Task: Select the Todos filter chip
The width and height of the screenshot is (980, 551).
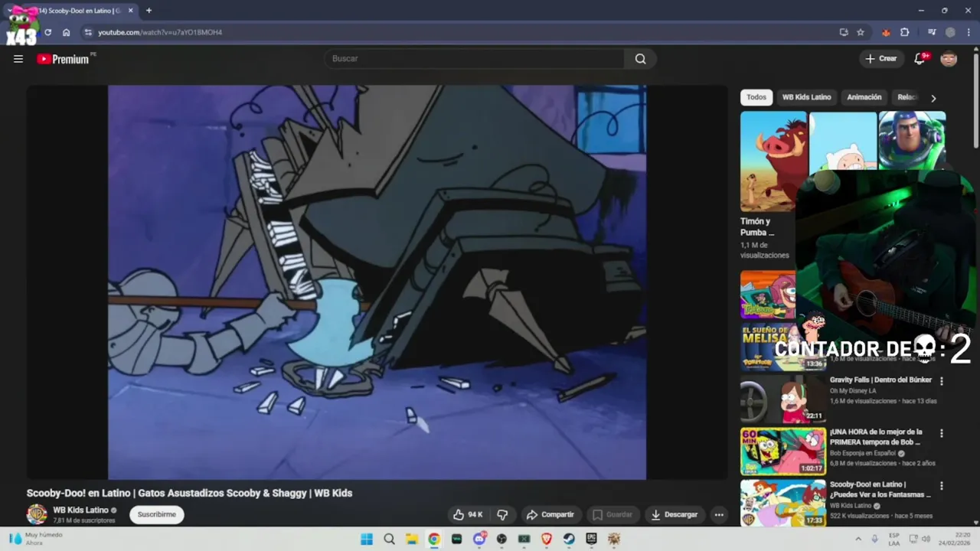Action: (756, 97)
